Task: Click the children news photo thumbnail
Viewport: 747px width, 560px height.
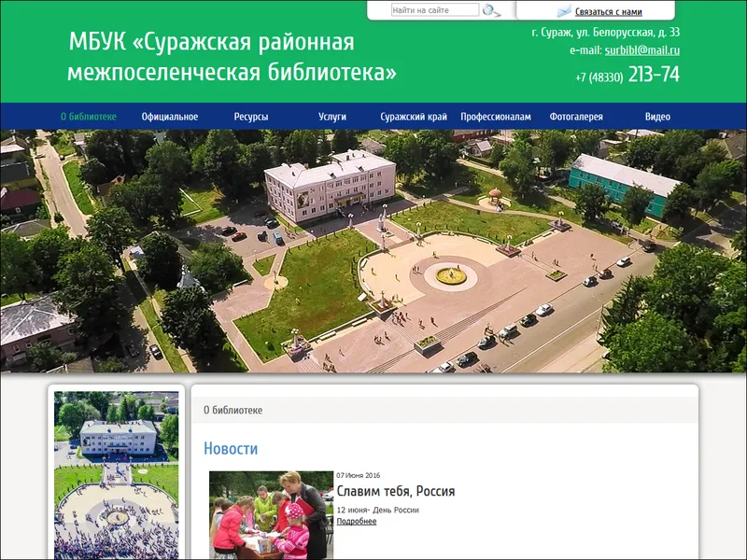Action: [271, 515]
